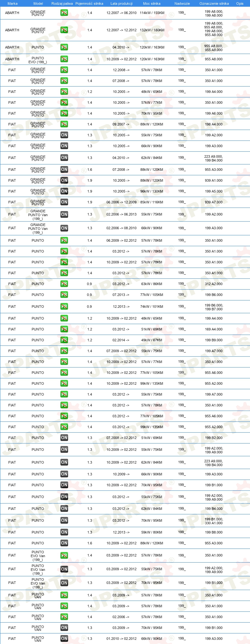
Task: Select the '01.2010 -> 02.2012' production years cell
Action: click(121, 639)
